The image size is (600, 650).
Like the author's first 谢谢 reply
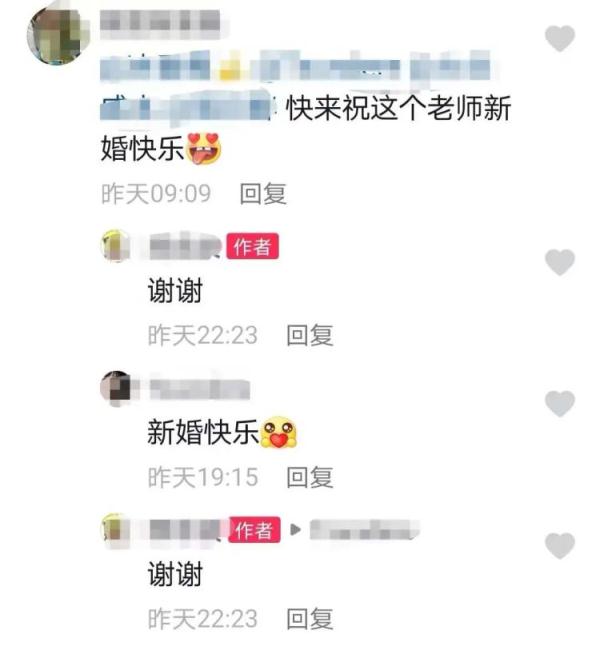560,262
